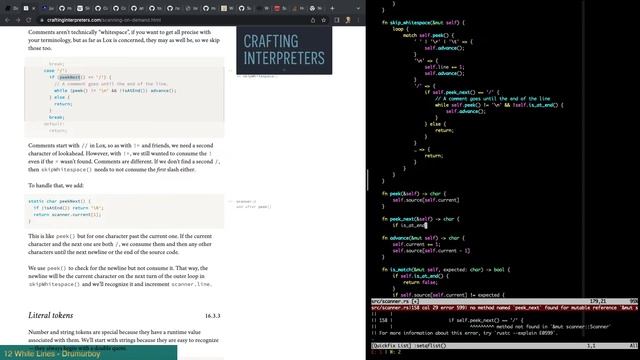Click the comment goes until end line
This screenshot has width=640, height=360.
tap(492, 98)
